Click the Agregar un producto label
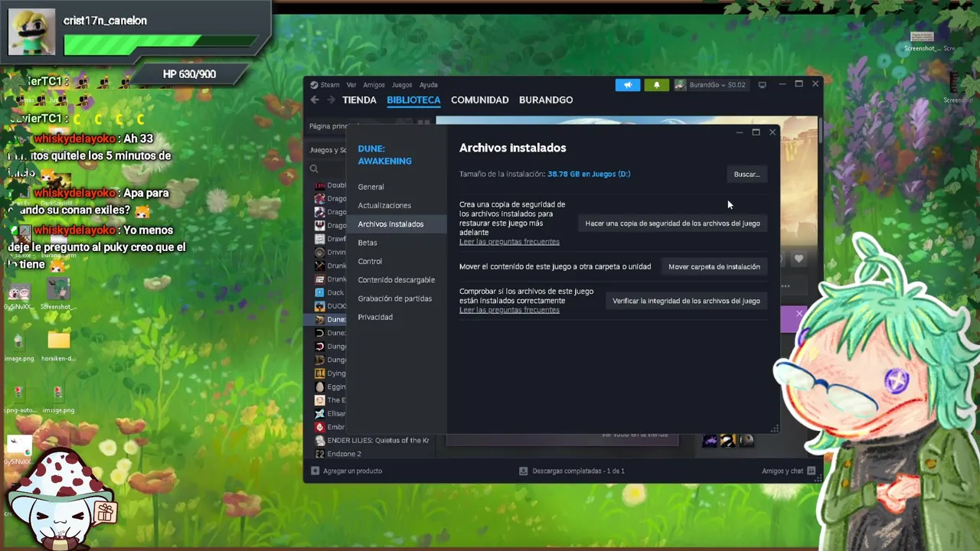This screenshot has height=551, width=980. tap(352, 471)
